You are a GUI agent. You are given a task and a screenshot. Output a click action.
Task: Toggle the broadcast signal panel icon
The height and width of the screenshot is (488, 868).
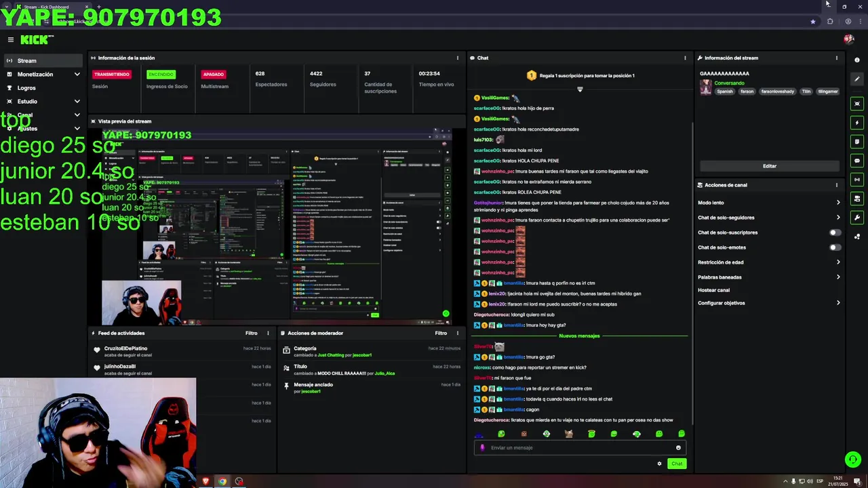coord(857,180)
